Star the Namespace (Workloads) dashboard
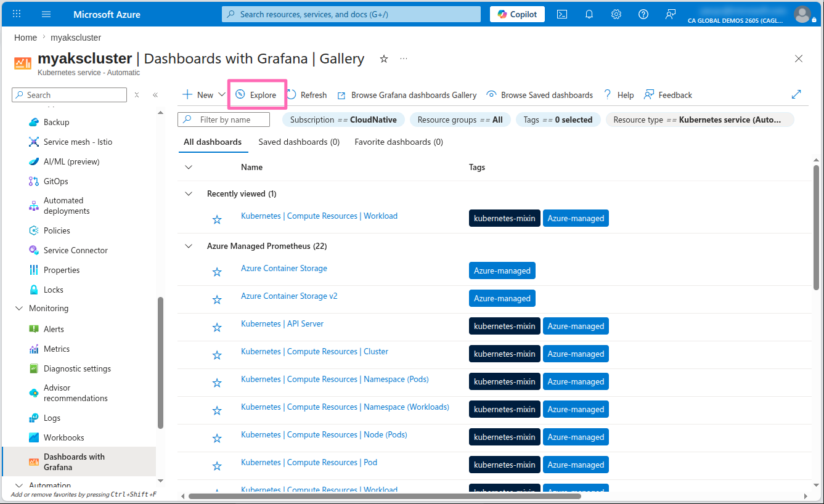Image resolution: width=824 pixels, height=504 pixels. click(217, 410)
